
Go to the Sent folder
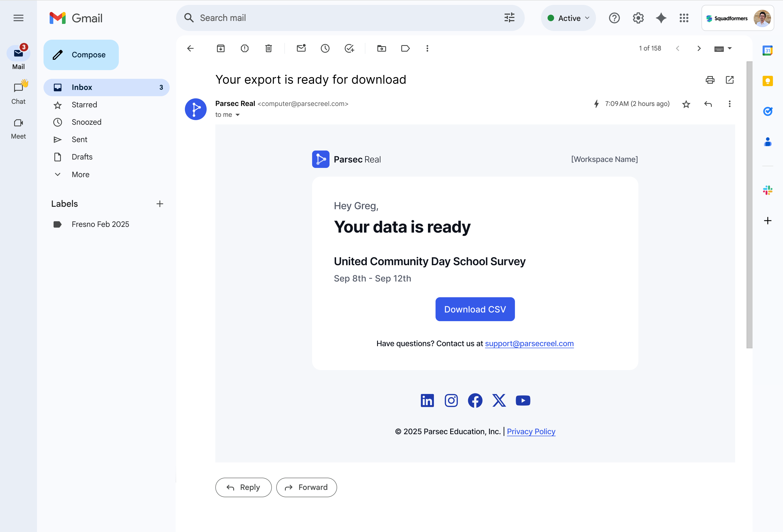click(x=79, y=139)
